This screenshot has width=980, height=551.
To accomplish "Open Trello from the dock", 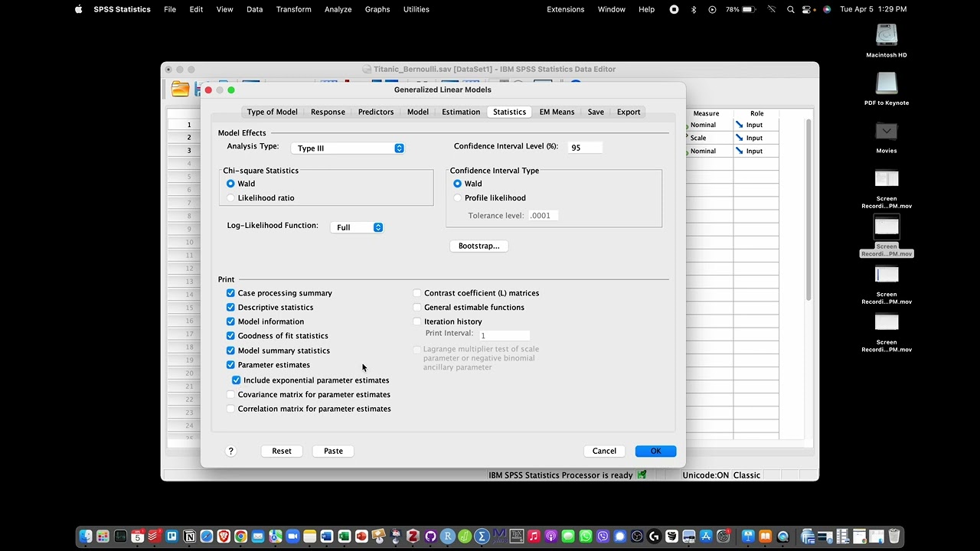I will click(171, 536).
